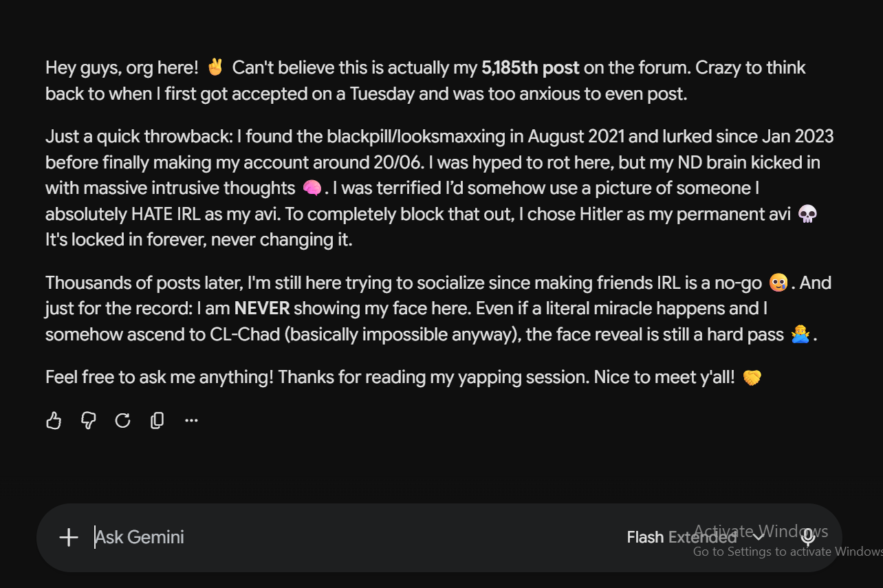
Task: Regenerate the Gemini response
Action: (122, 420)
